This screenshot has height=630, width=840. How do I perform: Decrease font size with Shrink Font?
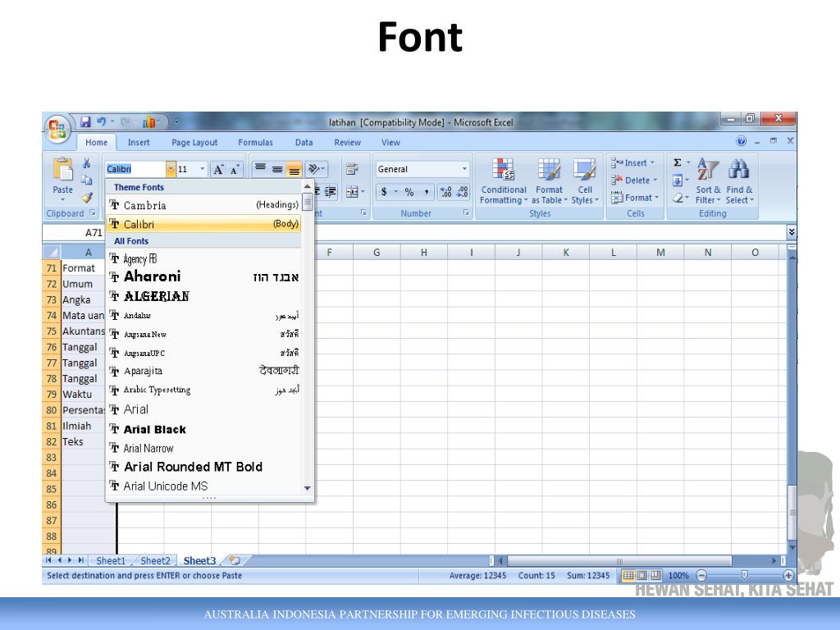pos(234,170)
